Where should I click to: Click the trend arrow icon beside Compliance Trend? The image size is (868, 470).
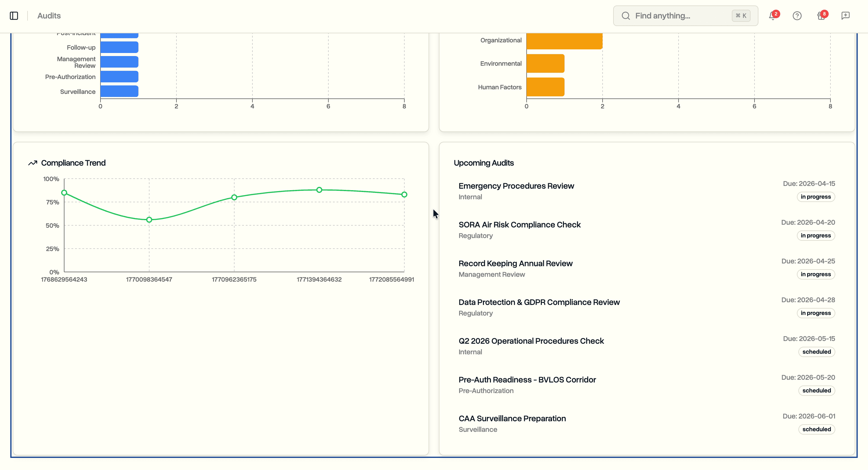point(32,163)
